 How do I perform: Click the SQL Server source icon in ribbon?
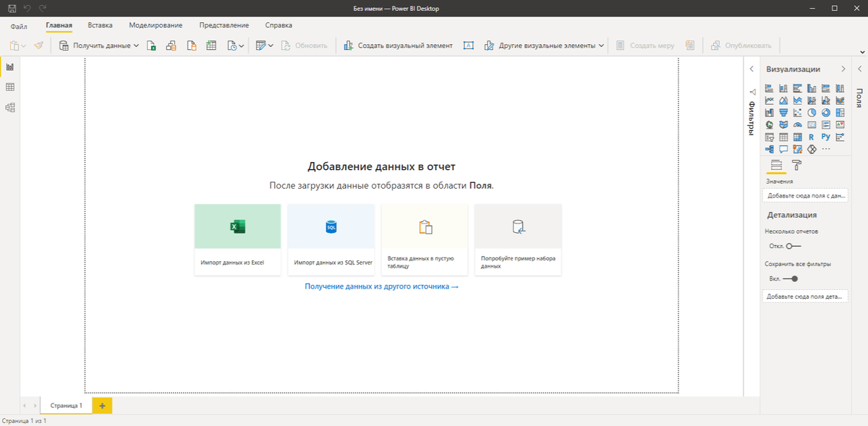tap(192, 46)
